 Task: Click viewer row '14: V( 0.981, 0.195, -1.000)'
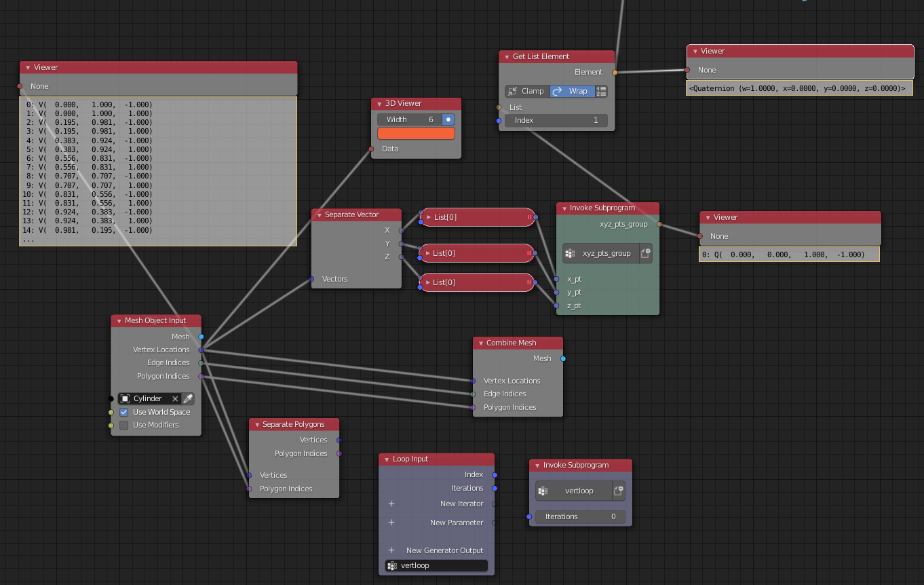tap(88, 230)
